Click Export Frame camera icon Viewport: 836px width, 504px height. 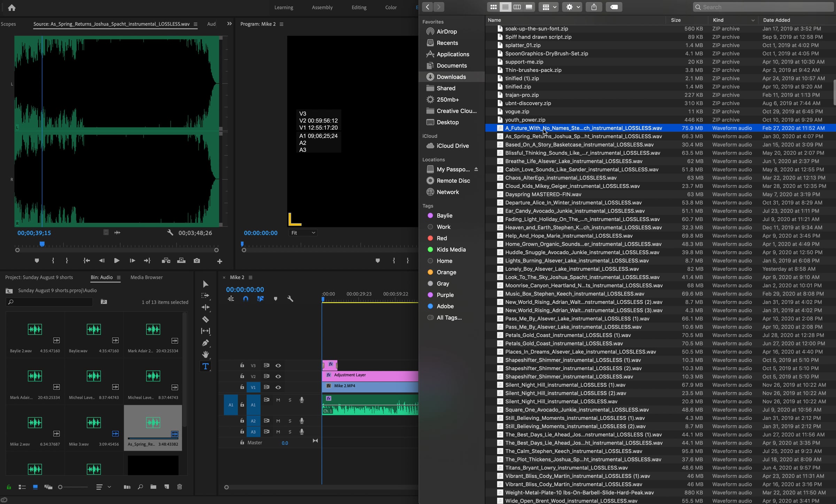pyautogui.click(x=197, y=261)
